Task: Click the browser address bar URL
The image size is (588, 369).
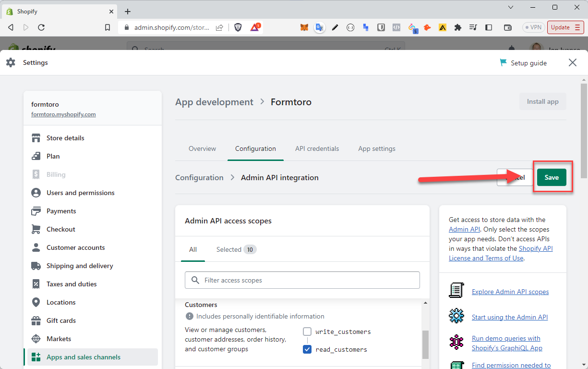Action: (x=171, y=27)
